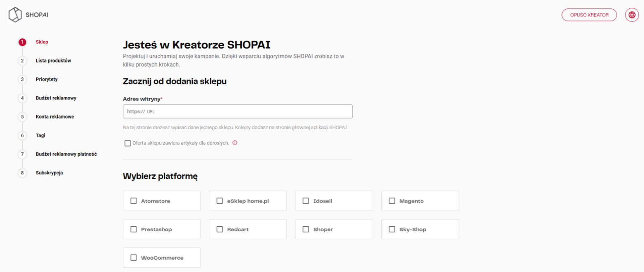
Task: Tick the Magento platform checkbox
Action: coord(392,201)
